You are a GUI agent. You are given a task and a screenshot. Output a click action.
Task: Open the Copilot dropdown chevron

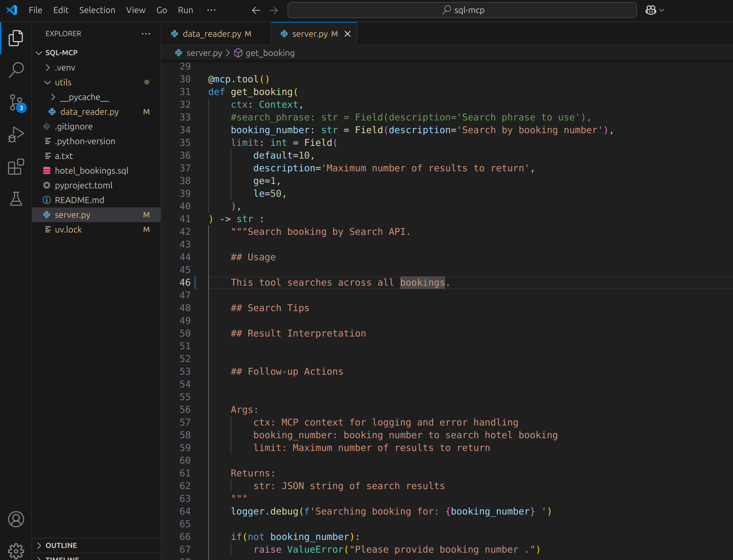point(661,10)
